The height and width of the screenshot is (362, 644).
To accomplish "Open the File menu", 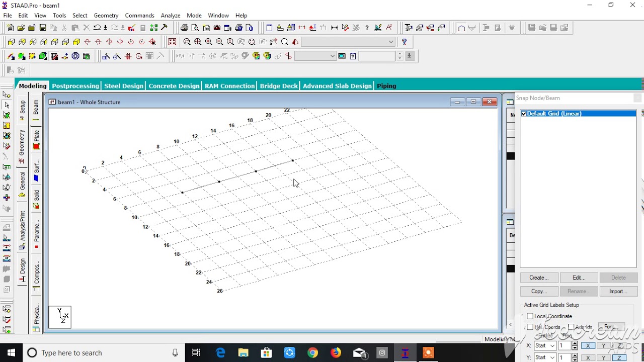I will point(8,16).
